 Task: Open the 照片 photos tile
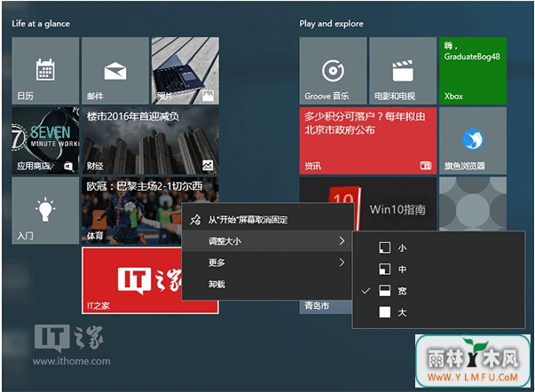coord(185,71)
